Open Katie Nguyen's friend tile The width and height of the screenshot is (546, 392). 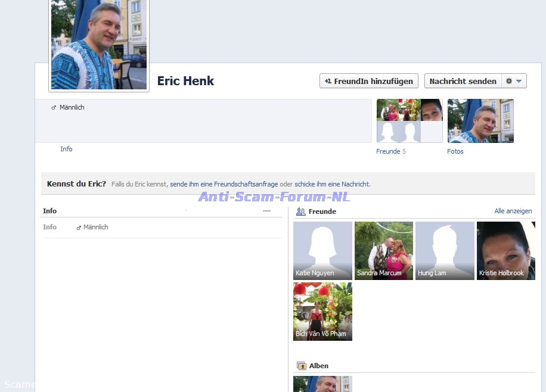point(322,251)
